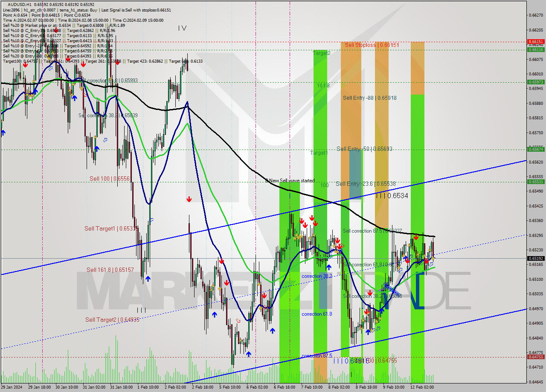Viewport: 546px width, 392px height.
Task: Click the 0.66270 price axis value
Action: click(x=536, y=15)
